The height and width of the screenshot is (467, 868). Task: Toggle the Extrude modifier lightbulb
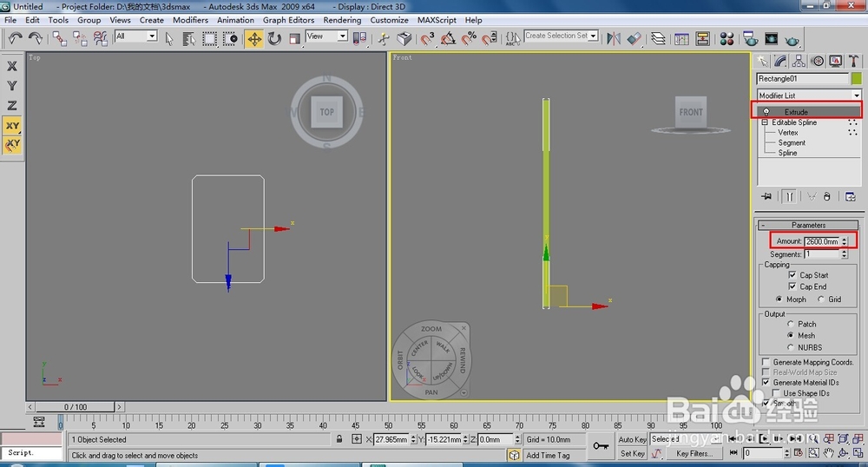click(x=766, y=112)
